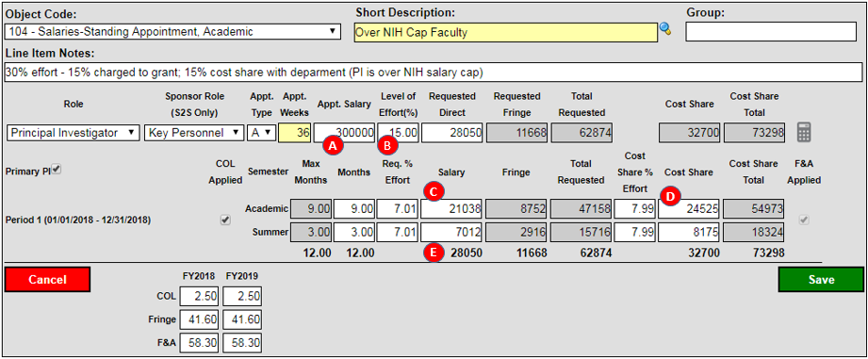Click the Summer Max Months field 3.00
Viewport: 868px width, 359px height.
[x=312, y=233]
